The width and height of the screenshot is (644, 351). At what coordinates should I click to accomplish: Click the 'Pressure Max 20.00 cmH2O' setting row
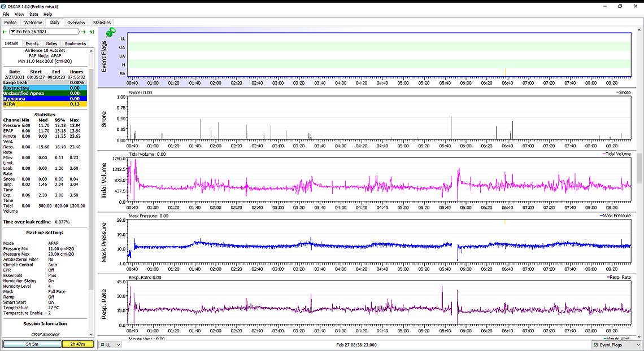coord(39,254)
